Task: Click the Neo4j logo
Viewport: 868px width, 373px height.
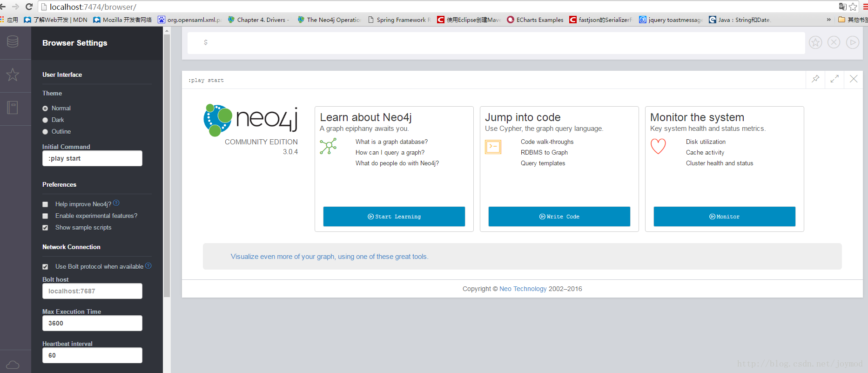Action: tap(251, 120)
